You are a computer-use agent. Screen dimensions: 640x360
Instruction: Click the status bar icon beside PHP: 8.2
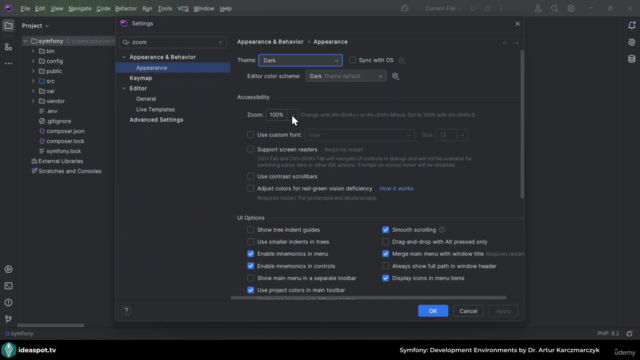[x=629, y=333]
